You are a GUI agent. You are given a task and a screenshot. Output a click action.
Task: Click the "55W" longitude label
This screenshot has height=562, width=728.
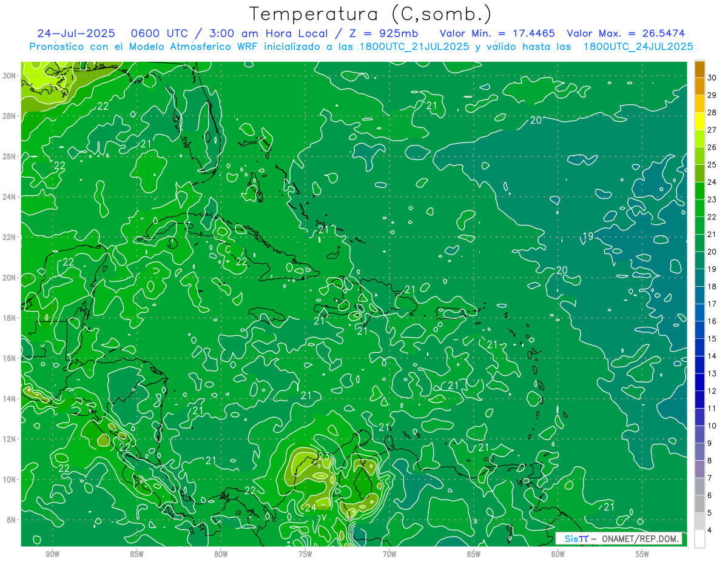click(x=642, y=555)
